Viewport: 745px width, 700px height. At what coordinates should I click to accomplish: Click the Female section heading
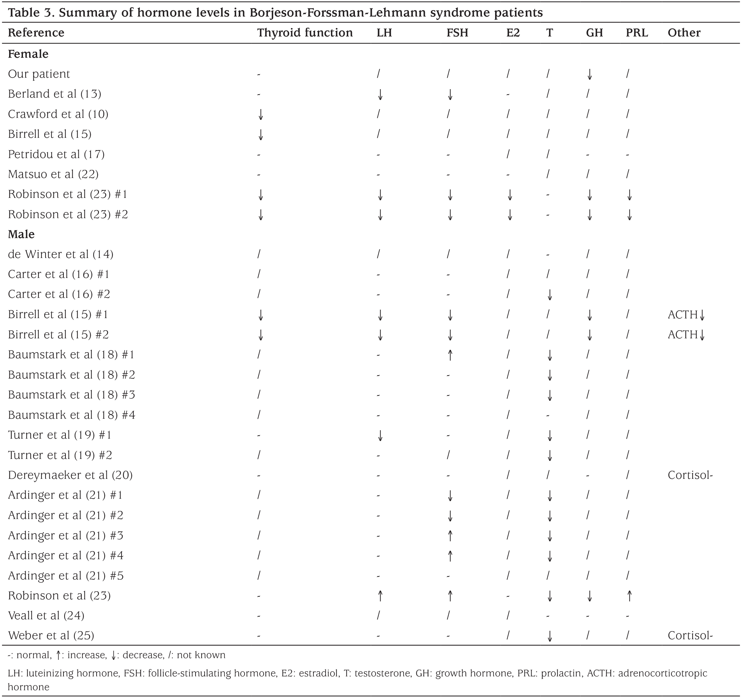pos(28,54)
